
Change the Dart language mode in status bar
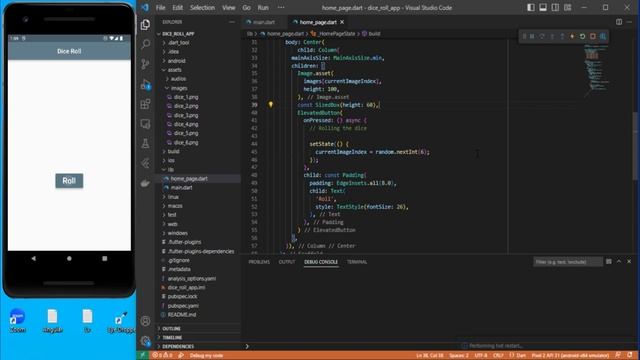[521, 356]
